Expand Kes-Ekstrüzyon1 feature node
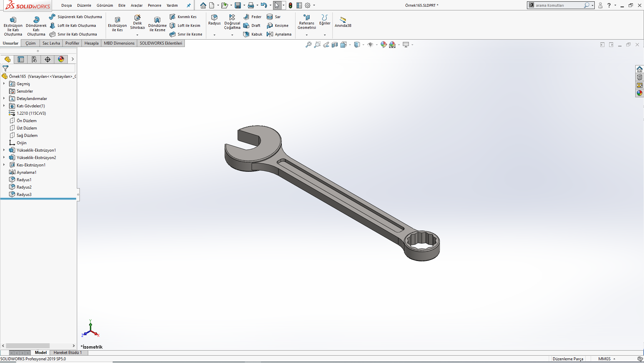Screen dimensions: 644x363 pyautogui.click(x=4, y=165)
